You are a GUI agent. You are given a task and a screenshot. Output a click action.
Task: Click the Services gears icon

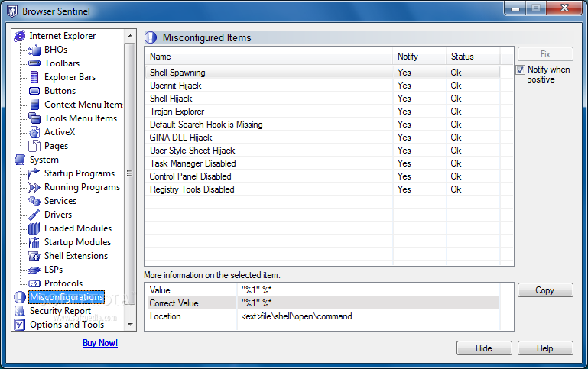click(x=34, y=201)
